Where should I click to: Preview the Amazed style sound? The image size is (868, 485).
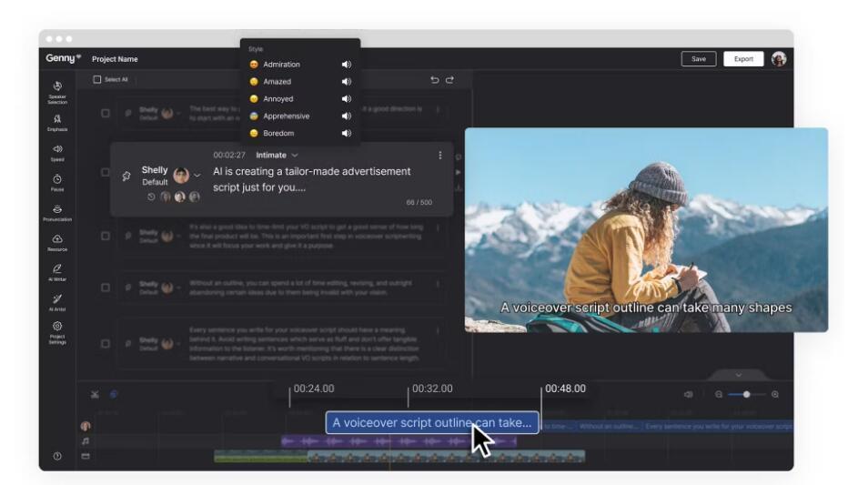click(x=347, y=81)
